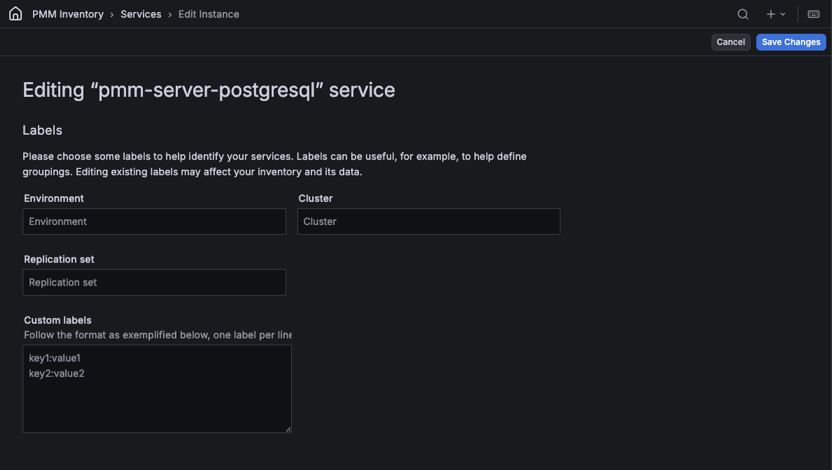Focus the Cluster input field
This screenshot has width=832, height=470.
click(x=429, y=221)
